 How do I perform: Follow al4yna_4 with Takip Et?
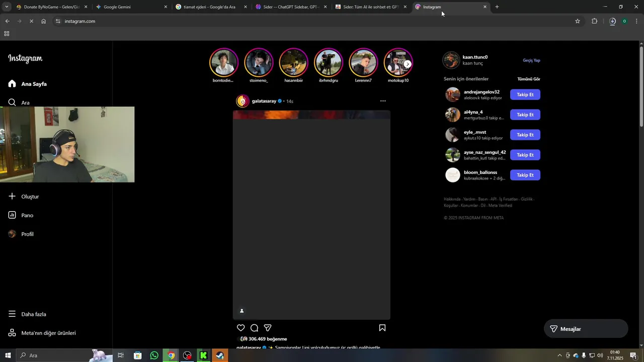point(525,115)
